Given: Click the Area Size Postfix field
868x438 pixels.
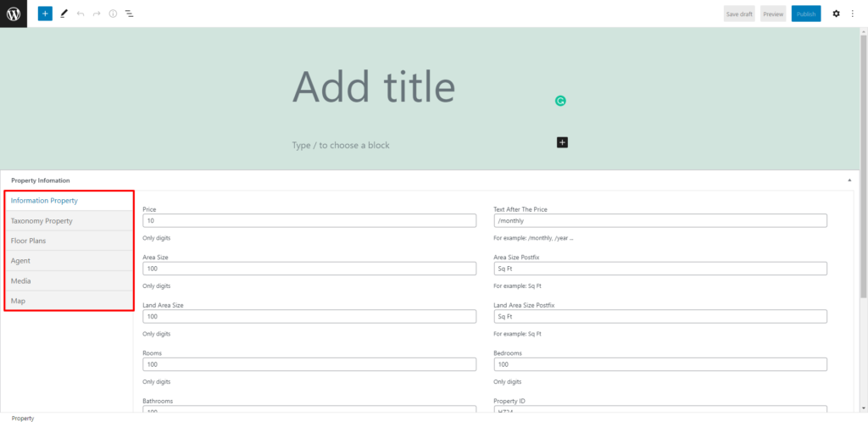Looking at the screenshot, I should point(660,269).
